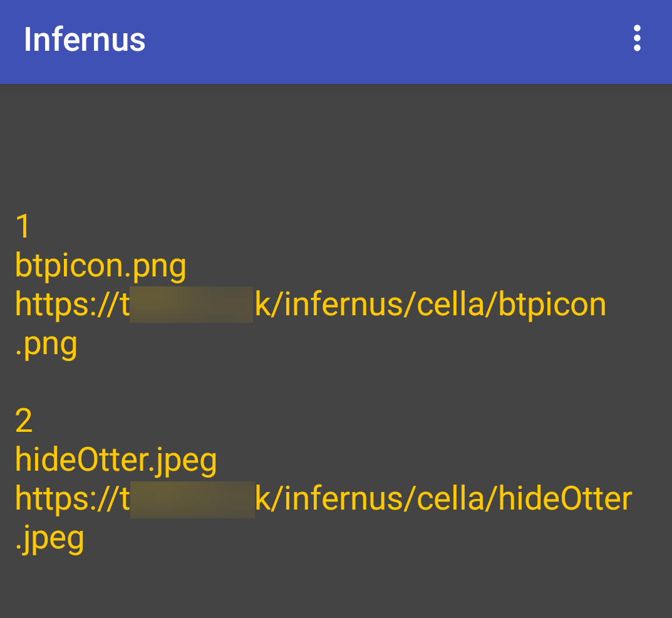The height and width of the screenshot is (618, 672).
Task: Click the wrapped .png line of first URL
Action: click(x=46, y=344)
